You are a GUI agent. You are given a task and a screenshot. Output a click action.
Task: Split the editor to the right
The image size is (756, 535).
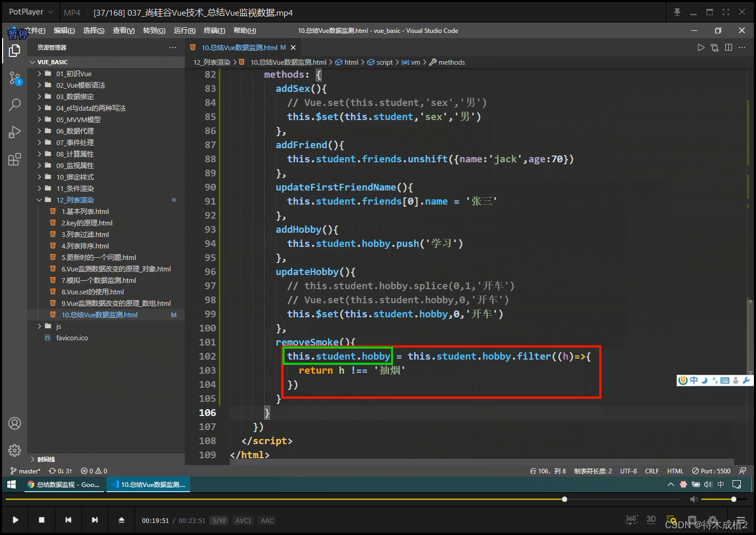(x=728, y=47)
